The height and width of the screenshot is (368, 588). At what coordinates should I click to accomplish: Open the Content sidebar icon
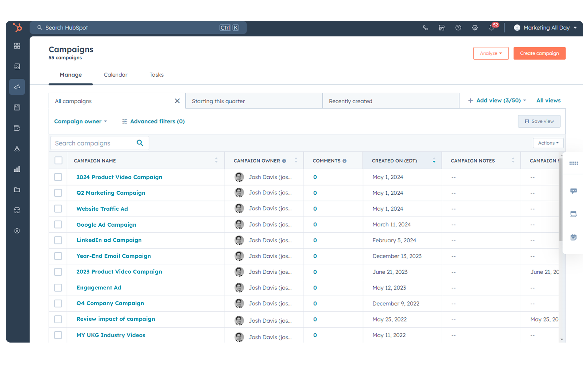(x=17, y=107)
